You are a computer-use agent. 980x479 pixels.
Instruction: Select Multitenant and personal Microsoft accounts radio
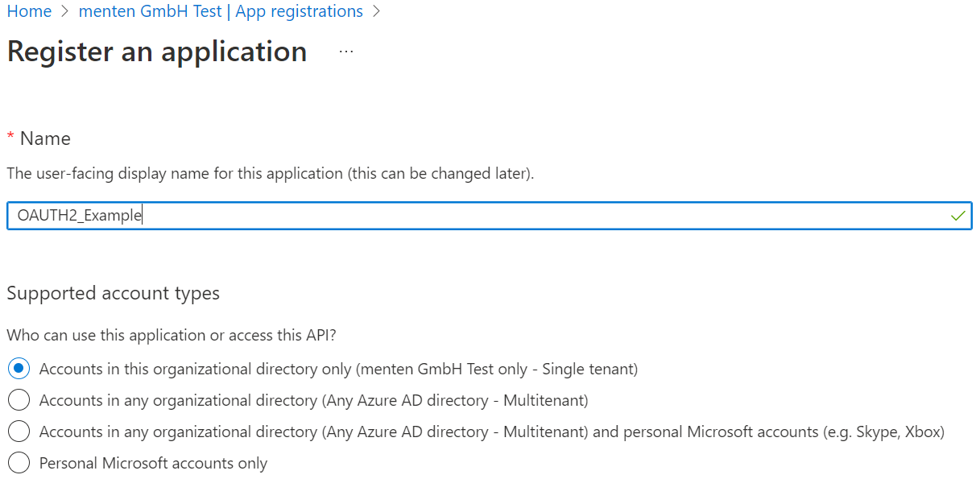click(19, 432)
